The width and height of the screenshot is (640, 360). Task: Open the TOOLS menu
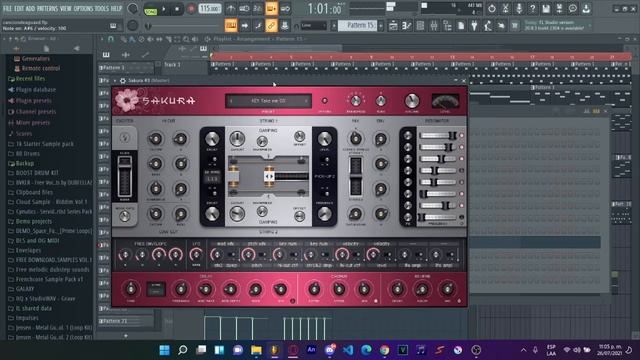pyautogui.click(x=102, y=8)
